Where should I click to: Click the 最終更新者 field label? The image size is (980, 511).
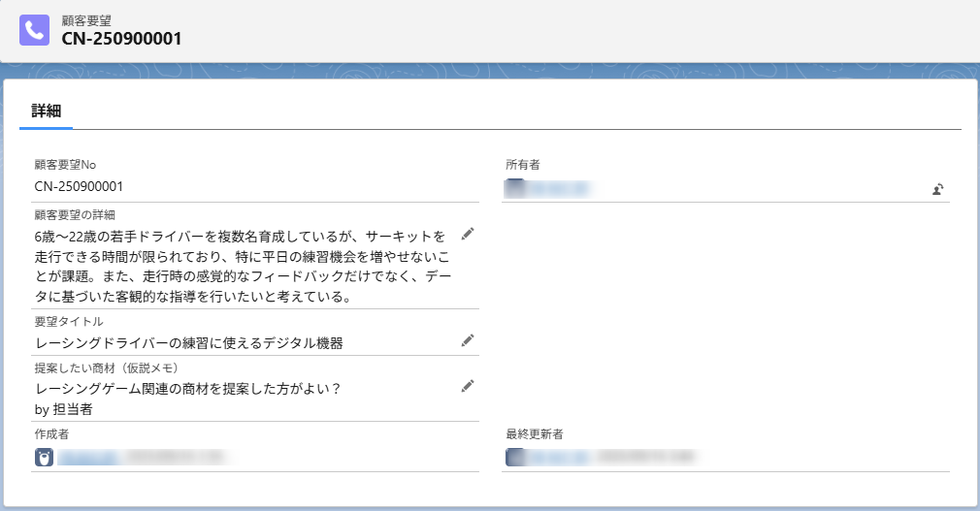click(535, 433)
